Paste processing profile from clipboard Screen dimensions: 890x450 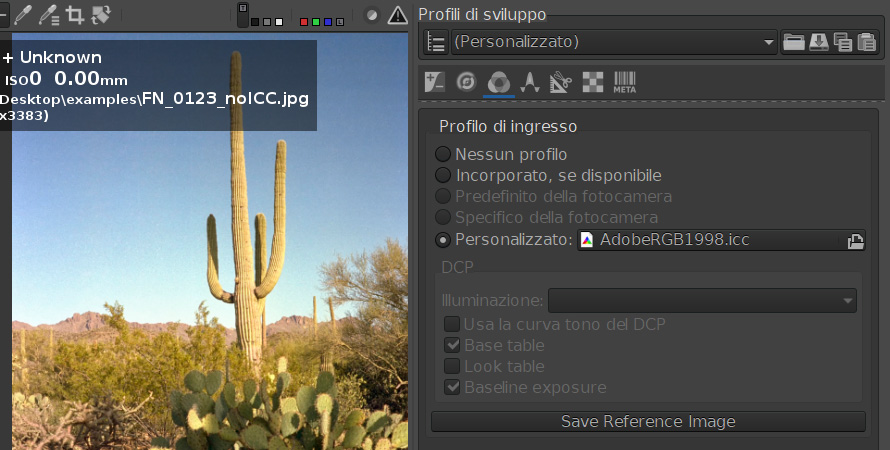[866, 42]
